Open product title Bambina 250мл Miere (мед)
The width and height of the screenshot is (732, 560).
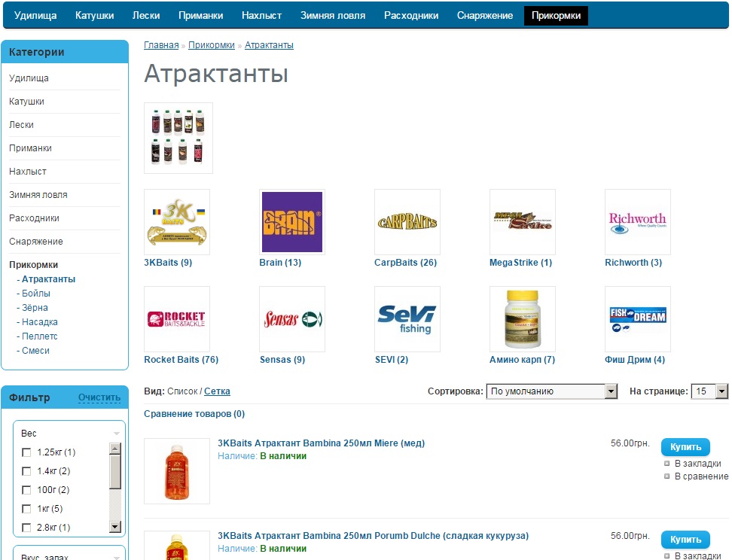tap(321, 443)
